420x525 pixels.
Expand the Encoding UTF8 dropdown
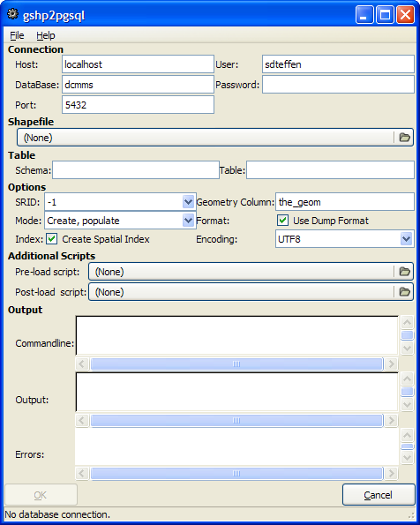click(x=406, y=239)
